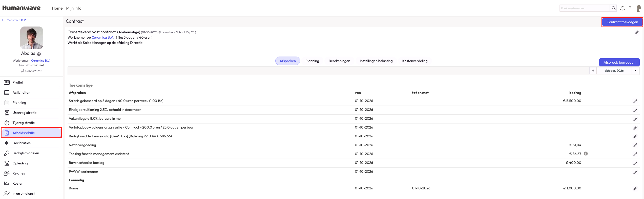The image size is (644, 199).
Task: Show info icon for Toeslag functie amount
Action: (586, 154)
